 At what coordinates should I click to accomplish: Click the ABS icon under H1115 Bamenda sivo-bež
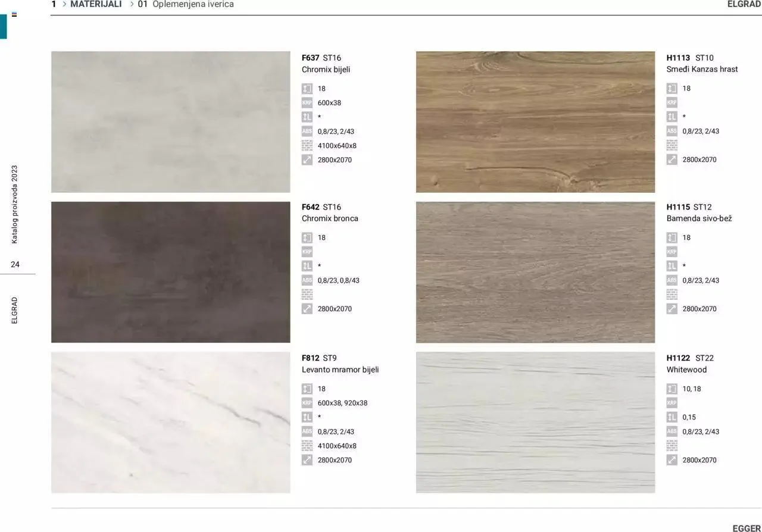coord(672,280)
